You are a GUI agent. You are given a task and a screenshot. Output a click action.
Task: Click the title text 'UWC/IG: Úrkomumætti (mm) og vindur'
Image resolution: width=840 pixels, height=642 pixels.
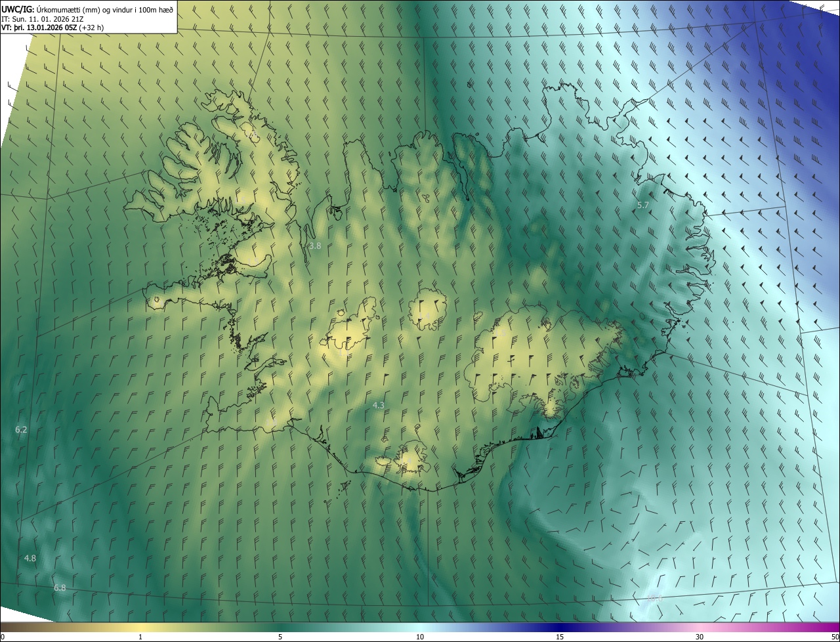(68, 9)
